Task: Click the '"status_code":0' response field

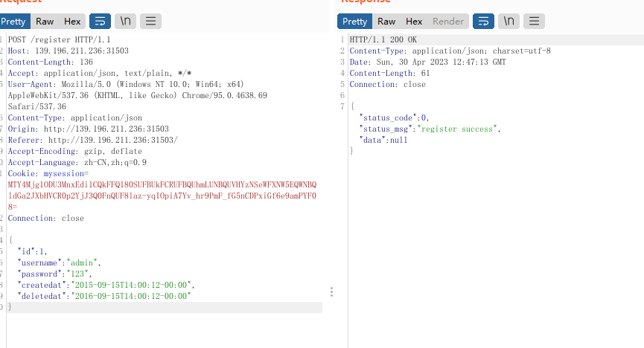Action: pyautogui.click(x=395, y=117)
